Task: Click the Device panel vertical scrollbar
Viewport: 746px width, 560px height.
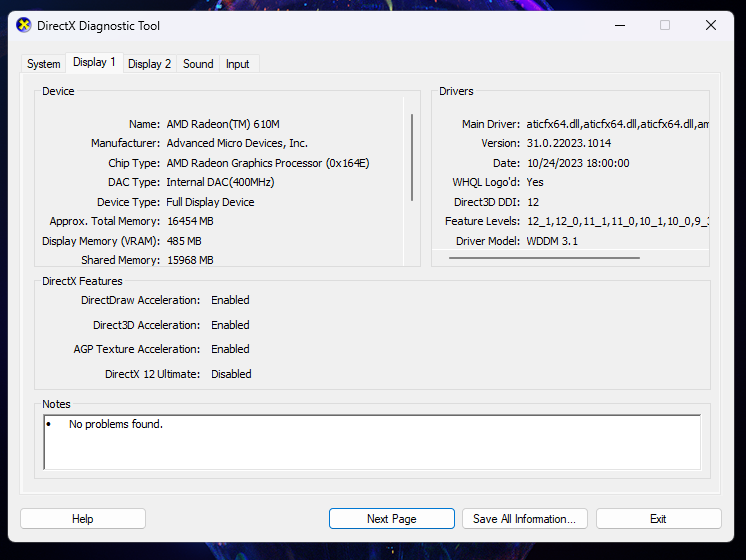Action: (412, 157)
